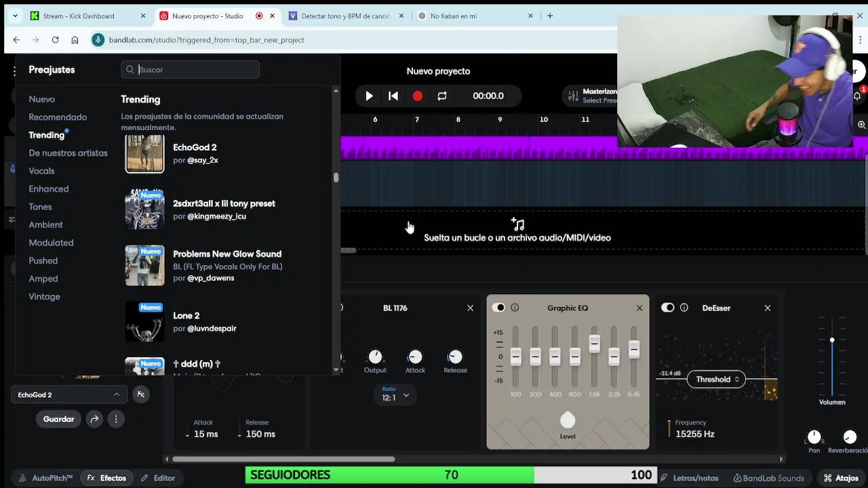Toggle loop cycle mode in transport

(442, 96)
